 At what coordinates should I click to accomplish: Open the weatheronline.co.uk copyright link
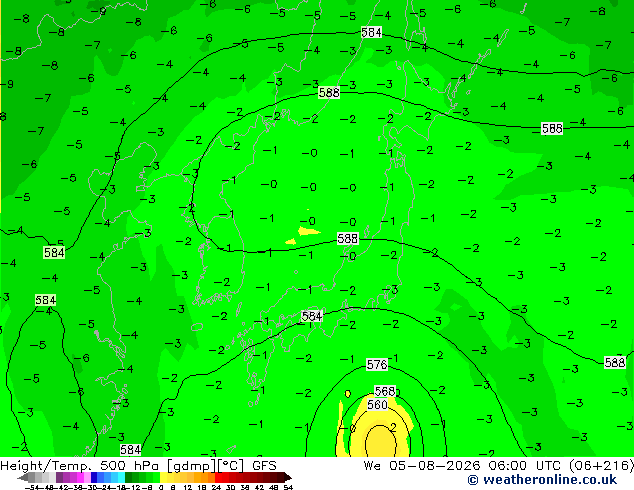[542, 480]
